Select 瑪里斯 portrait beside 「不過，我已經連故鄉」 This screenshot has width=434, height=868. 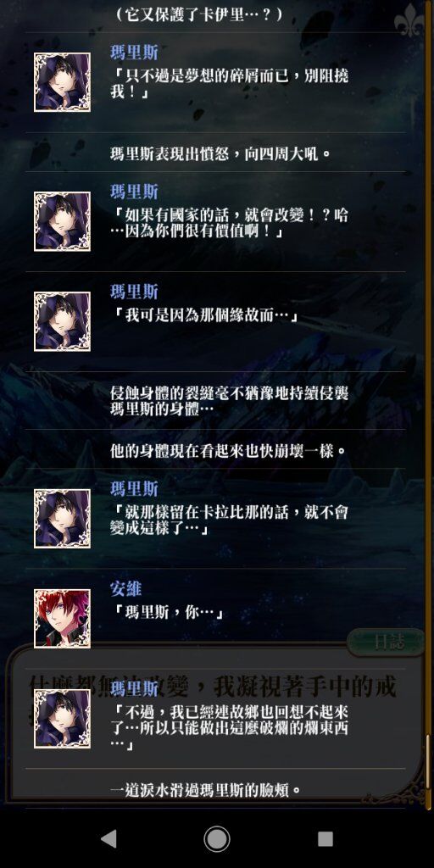click(62, 719)
